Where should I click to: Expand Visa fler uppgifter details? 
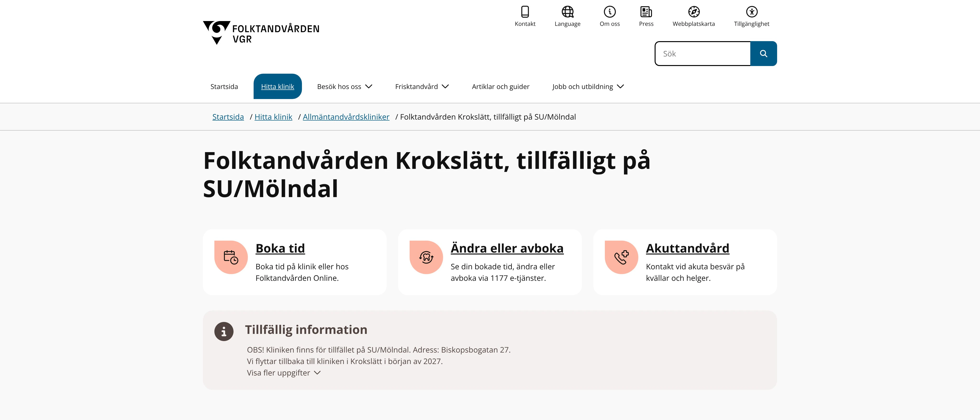tap(284, 373)
